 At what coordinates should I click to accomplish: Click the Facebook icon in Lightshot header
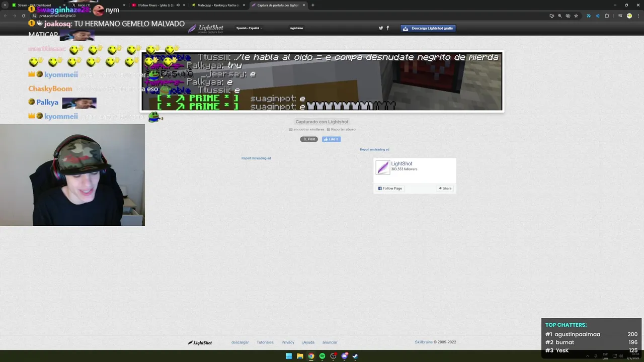(x=387, y=28)
